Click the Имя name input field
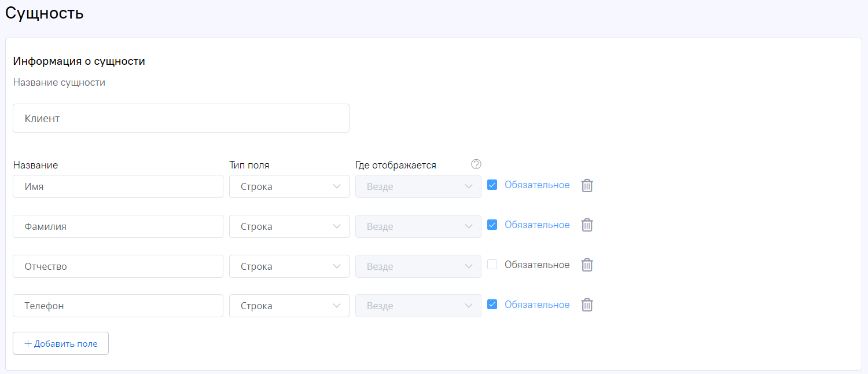 pos(117,187)
